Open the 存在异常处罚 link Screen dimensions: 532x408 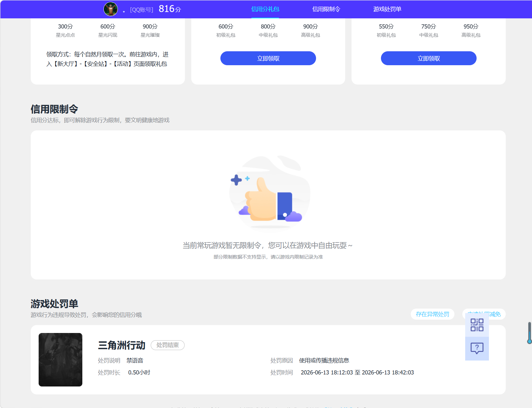(433, 314)
